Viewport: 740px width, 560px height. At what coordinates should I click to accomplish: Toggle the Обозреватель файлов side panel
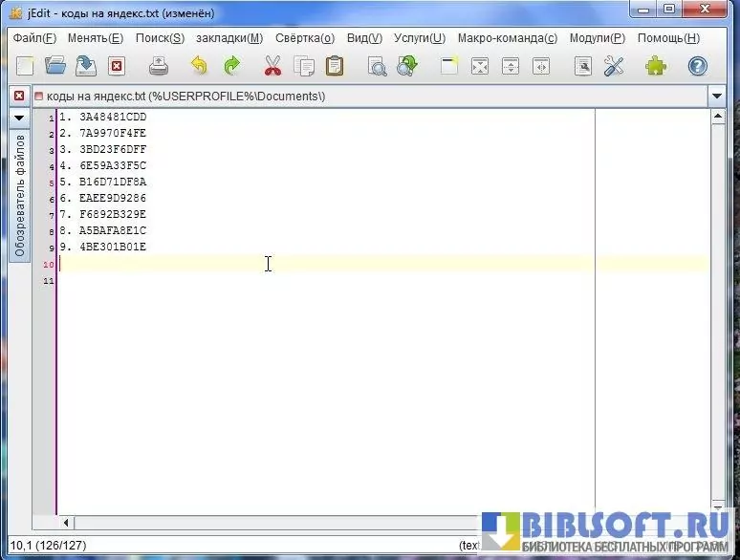tap(19, 195)
